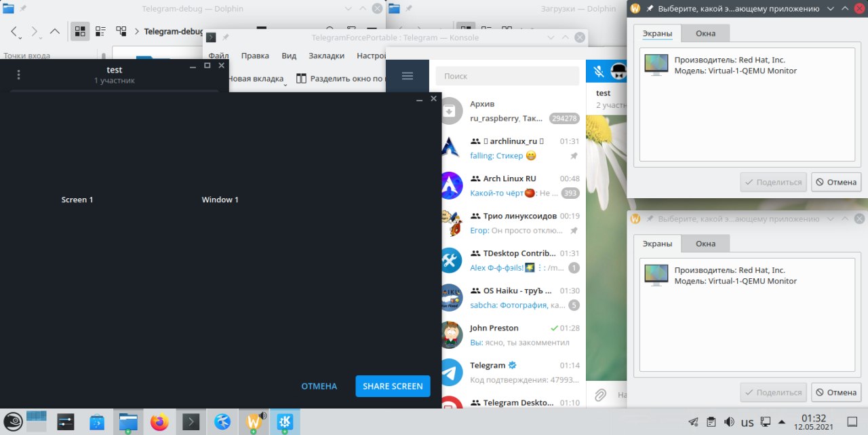Open volume control in system tray
868x435 pixels.
click(729, 422)
